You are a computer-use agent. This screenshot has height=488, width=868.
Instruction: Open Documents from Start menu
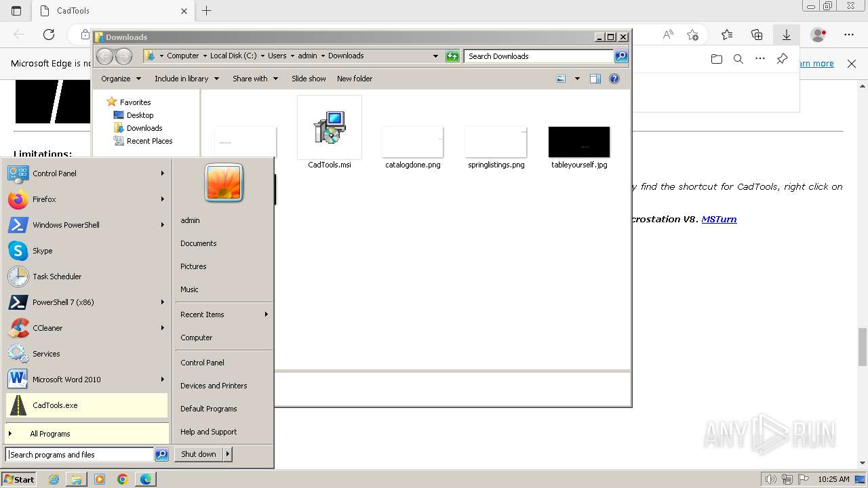click(198, 243)
